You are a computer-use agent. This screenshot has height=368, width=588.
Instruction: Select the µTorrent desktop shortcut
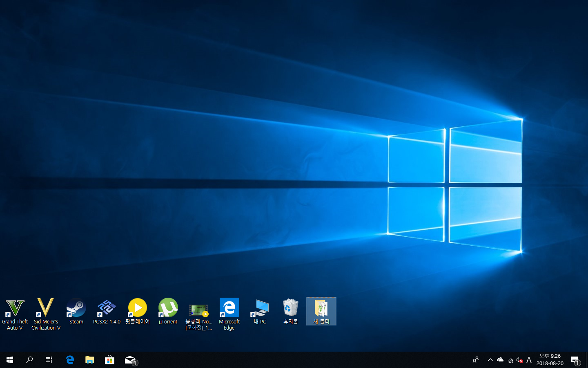point(168,311)
